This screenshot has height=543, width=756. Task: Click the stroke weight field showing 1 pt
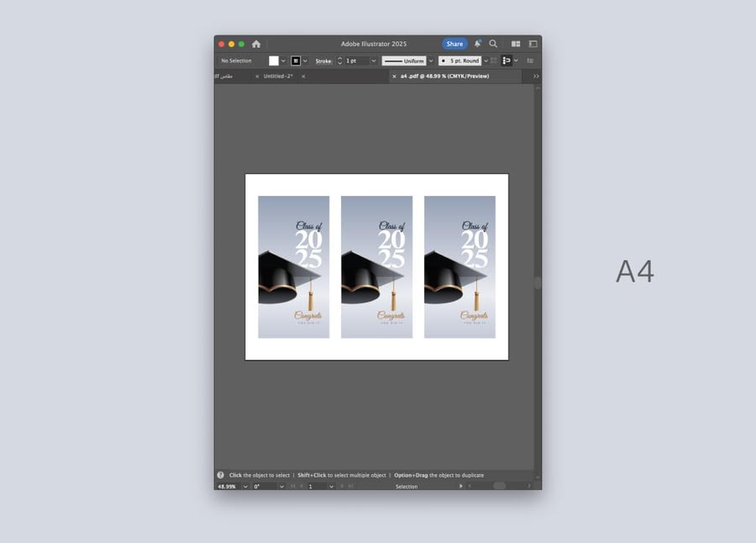356,61
